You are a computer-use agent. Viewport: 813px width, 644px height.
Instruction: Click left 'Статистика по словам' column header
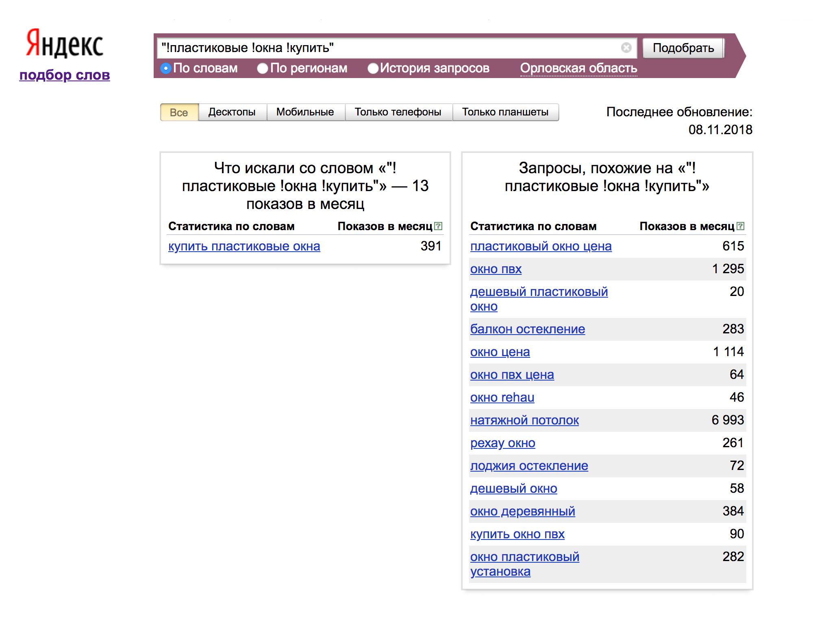pyautogui.click(x=231, y=226)
